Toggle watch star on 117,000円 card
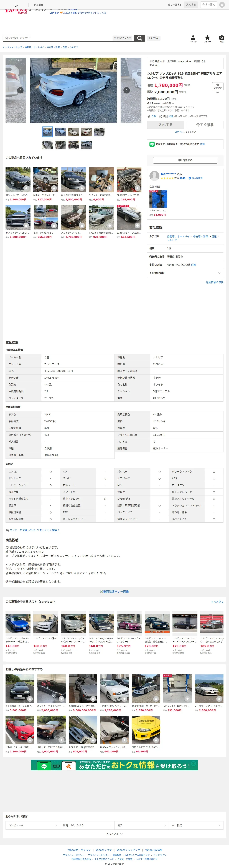Image resolution: width=229 pixels, height=868 pixels. (54, 188)
